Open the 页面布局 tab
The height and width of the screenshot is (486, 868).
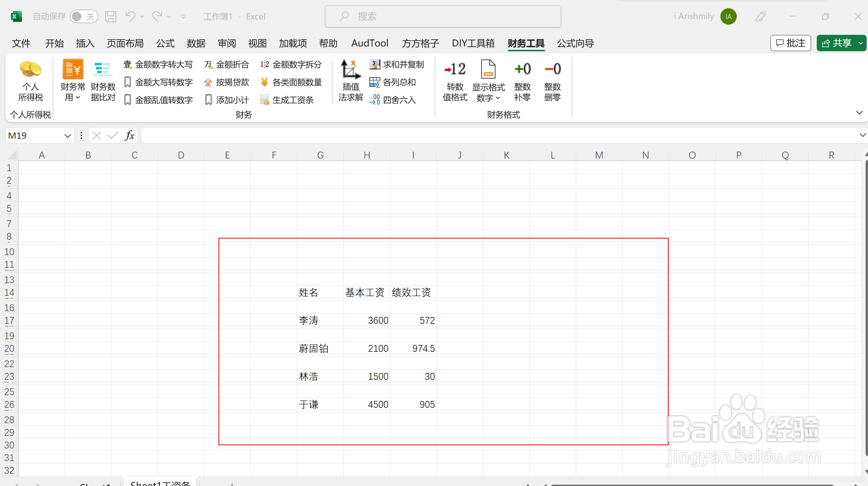[125, 43]
